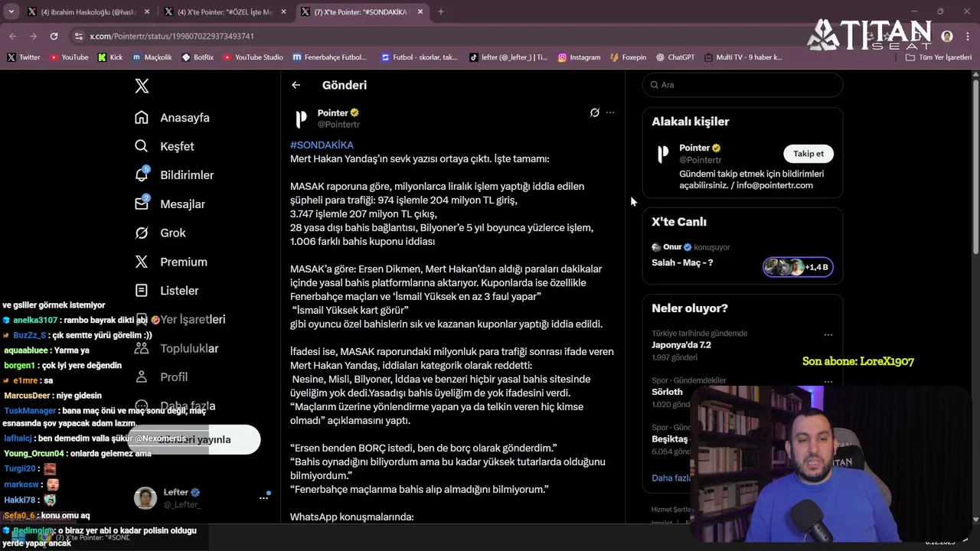Viewport: 980px width, 551px height.
Task: Click Ara search field
Action: (743, 85)
